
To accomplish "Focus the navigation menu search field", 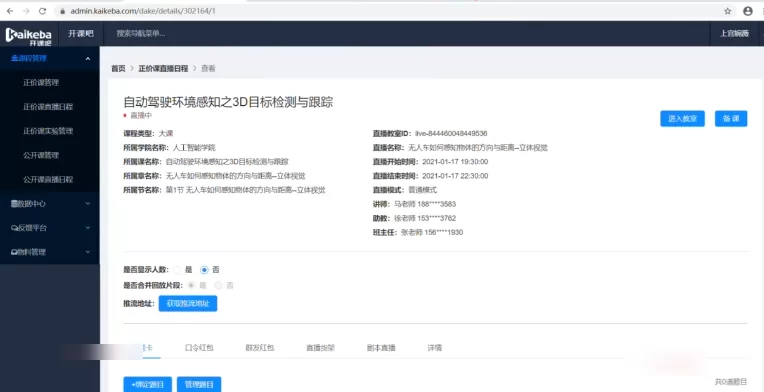I will (141, 34).
